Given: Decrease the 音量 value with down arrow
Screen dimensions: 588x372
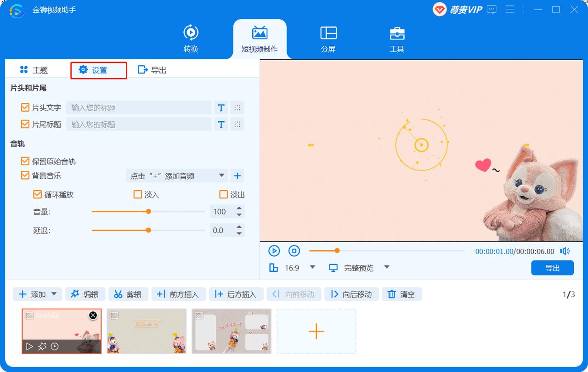Looking at the screenshot, I should point(239,215).
